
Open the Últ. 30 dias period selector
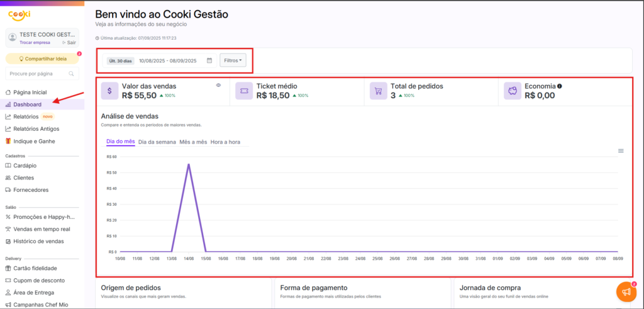[x=119, y=61]
